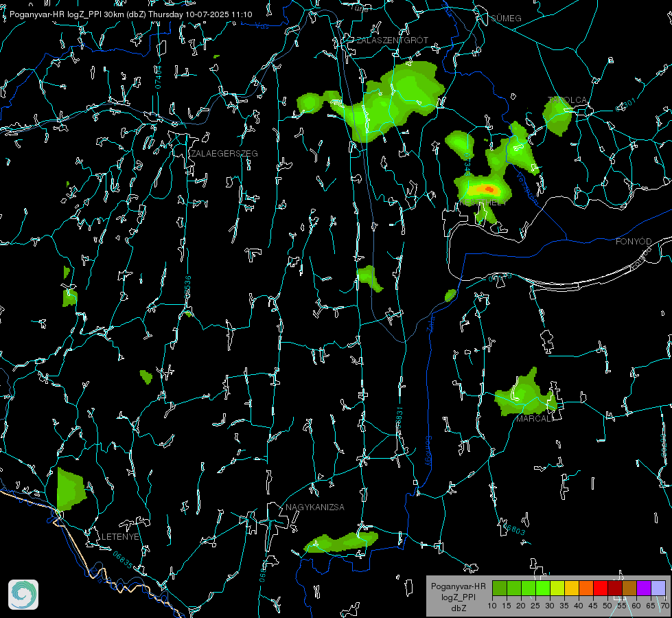Image resolution: width=672 pixels, height=618 pixels.
Task: Click the yellow-green 30-35 dBZ swatch
Action: click(x=557, y=588)
